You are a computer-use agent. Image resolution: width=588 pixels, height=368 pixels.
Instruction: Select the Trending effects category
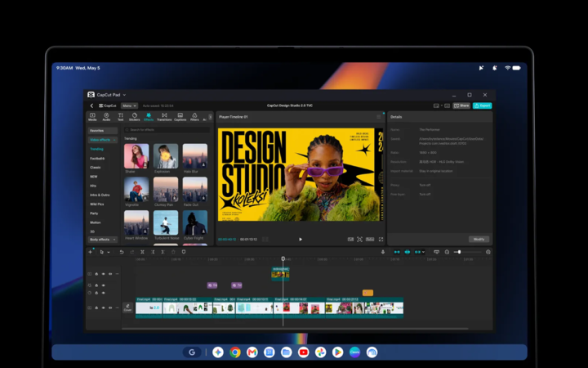pyautogui.click(x=96, y=149)
